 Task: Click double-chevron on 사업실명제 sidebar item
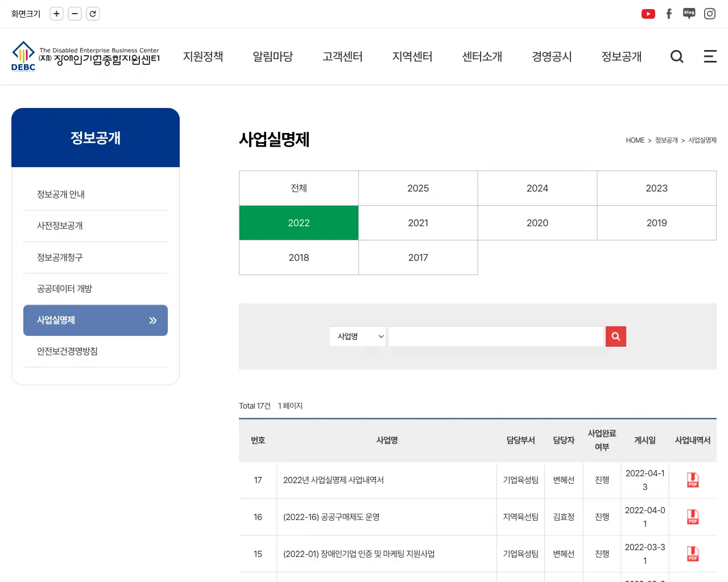coord(152,321)
